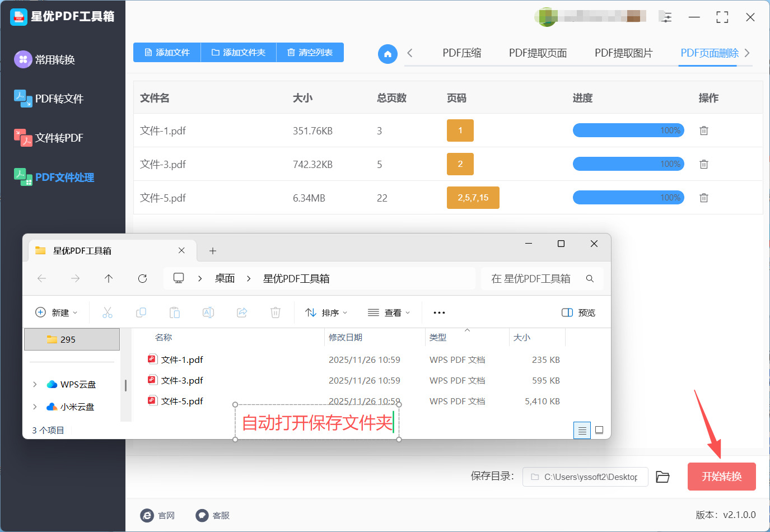Click the Explorer back arrow

coord(41,278)
